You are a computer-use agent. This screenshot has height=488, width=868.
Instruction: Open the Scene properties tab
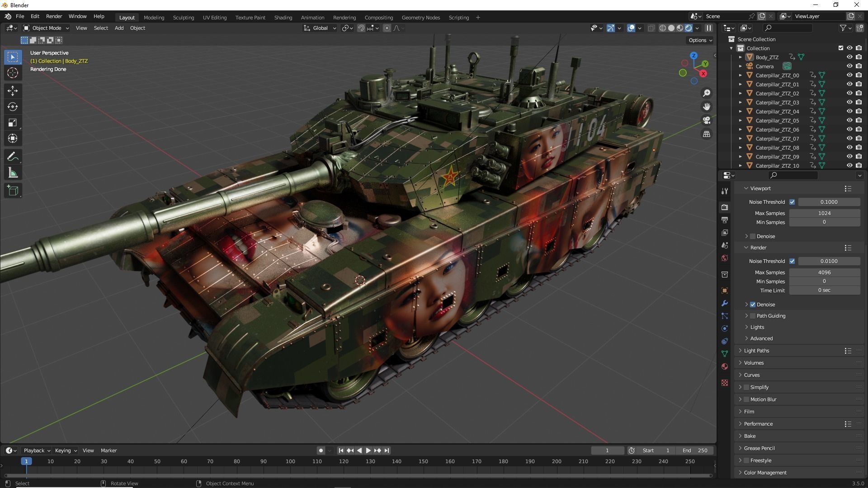click(725, 245)
